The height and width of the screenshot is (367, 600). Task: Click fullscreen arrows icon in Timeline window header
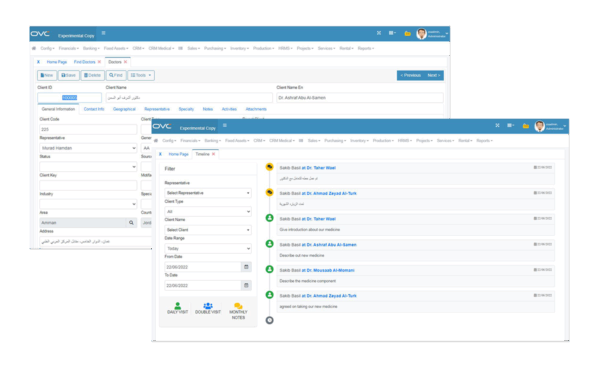(x=497, y=125)
